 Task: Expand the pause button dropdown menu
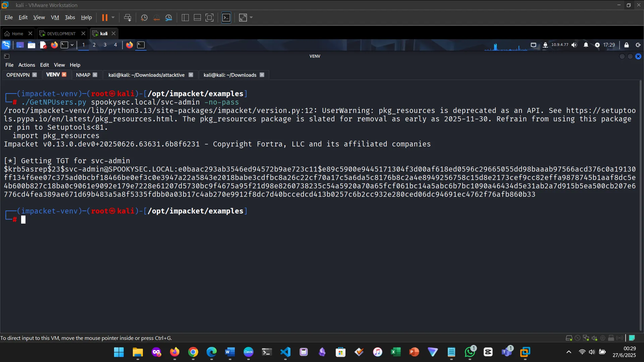click(113, 17)
